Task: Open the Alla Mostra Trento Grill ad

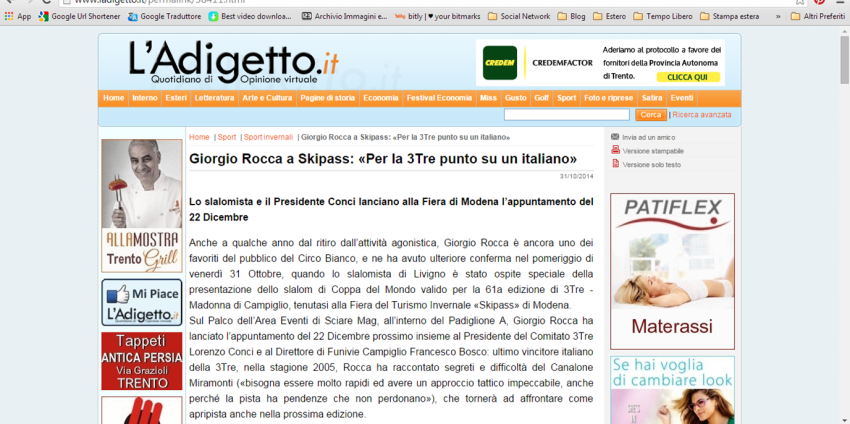Action: (141, 205)
